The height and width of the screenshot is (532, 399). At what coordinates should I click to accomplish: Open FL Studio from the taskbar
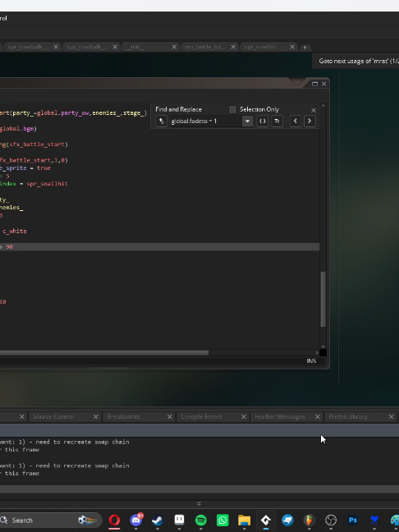[x=309, y=520]
